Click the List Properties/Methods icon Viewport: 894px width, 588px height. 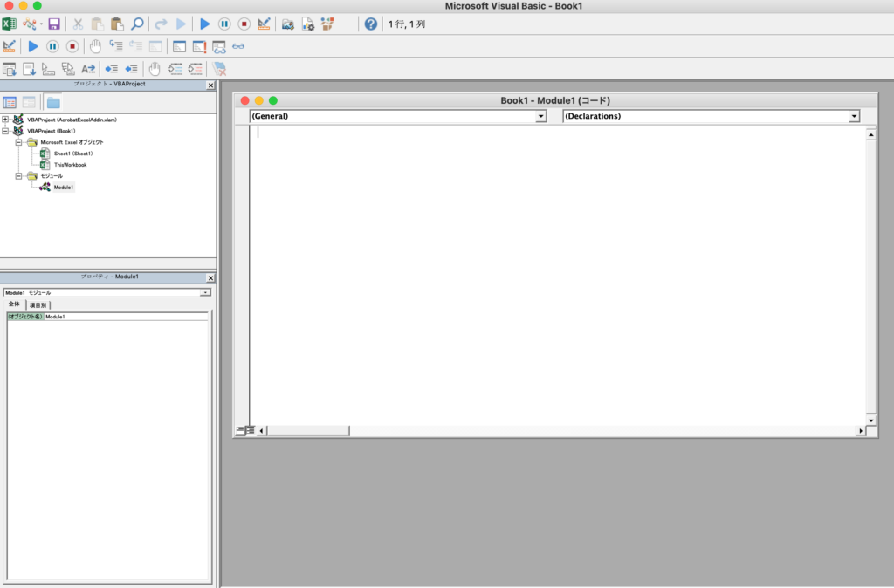[x=9, y=69]
